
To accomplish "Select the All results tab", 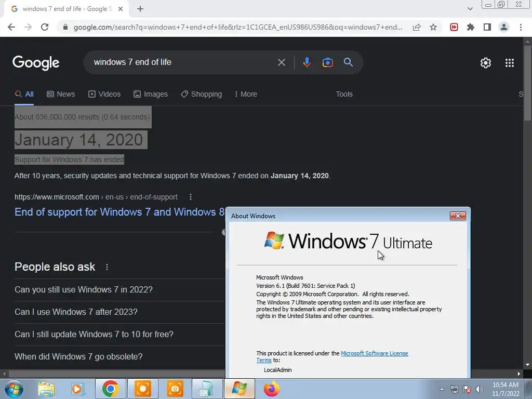I will [x=24, y=95].
